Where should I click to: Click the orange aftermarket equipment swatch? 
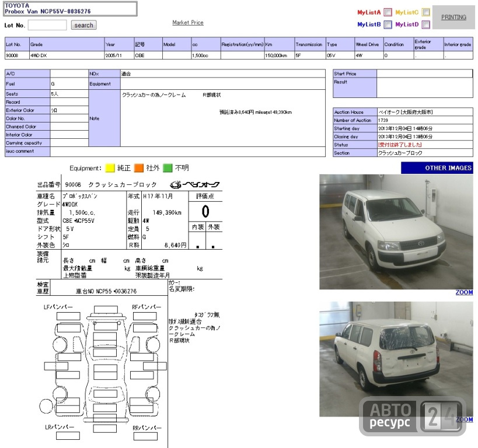click(139, 168)
